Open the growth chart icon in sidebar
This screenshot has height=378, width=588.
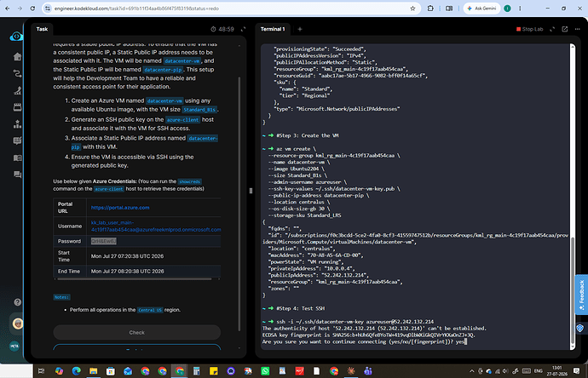17,90
